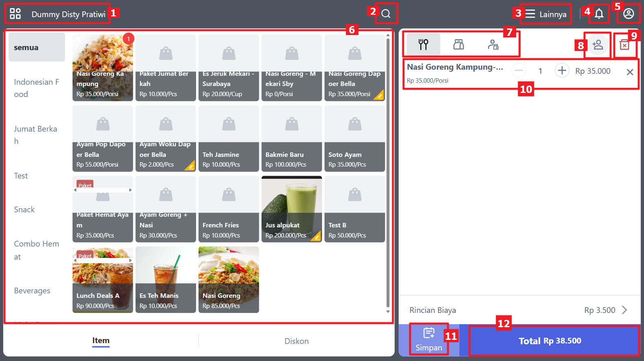Select the dine-in fork and knife icon
The image size is (644, 361).
[x=423, y=44]
